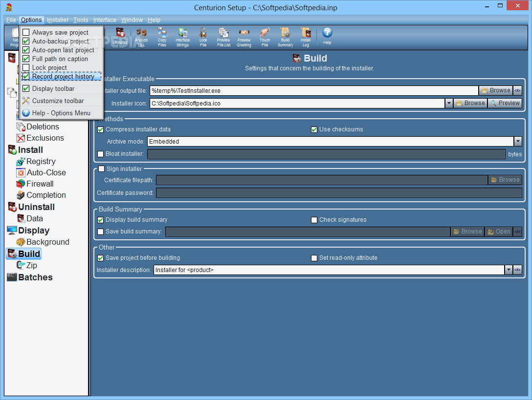Enable Set read-only attribute checkbox
Viewport: 532px width, 400px height.
point(314,258)
